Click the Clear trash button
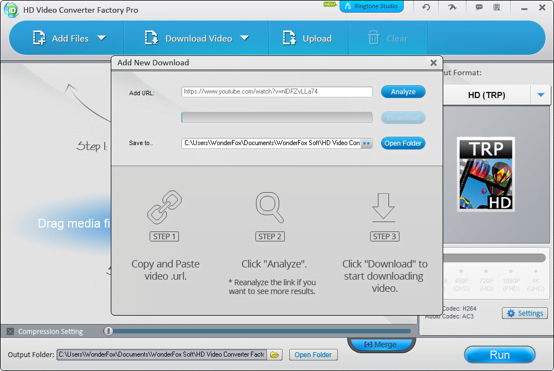 388,38
